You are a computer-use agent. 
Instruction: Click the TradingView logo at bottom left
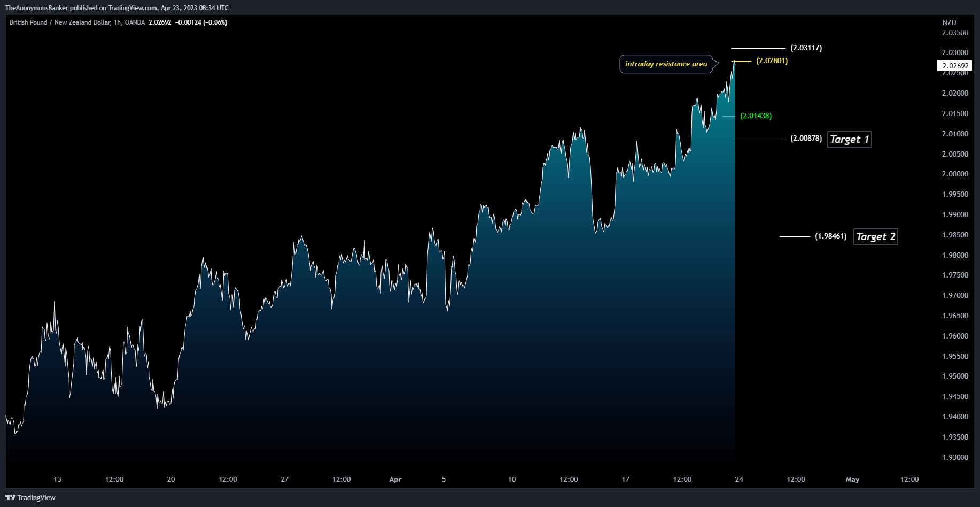(x=30, y=497)
